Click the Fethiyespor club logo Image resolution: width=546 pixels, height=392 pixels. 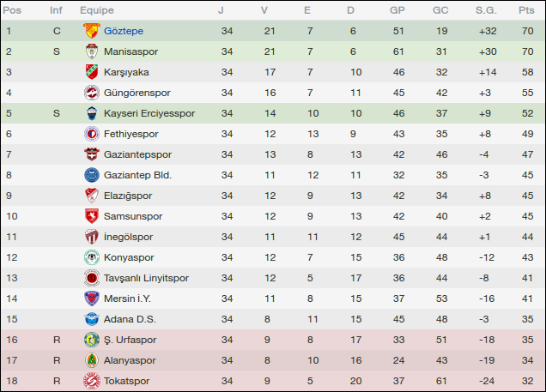click(91, 134)
